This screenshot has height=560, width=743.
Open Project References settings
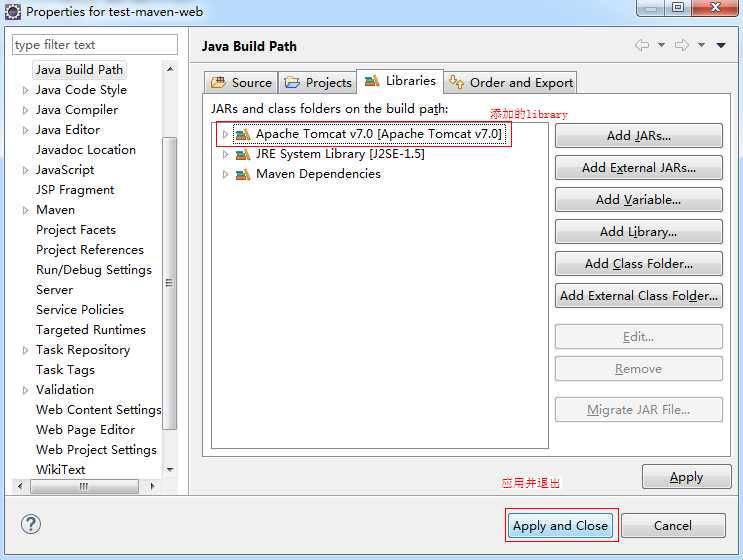90,250
